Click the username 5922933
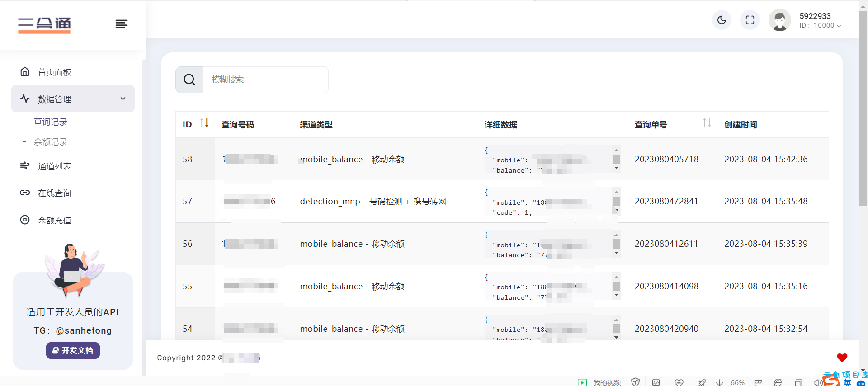The width and height of the screenshot is (868, 386). tap(815, 16)
